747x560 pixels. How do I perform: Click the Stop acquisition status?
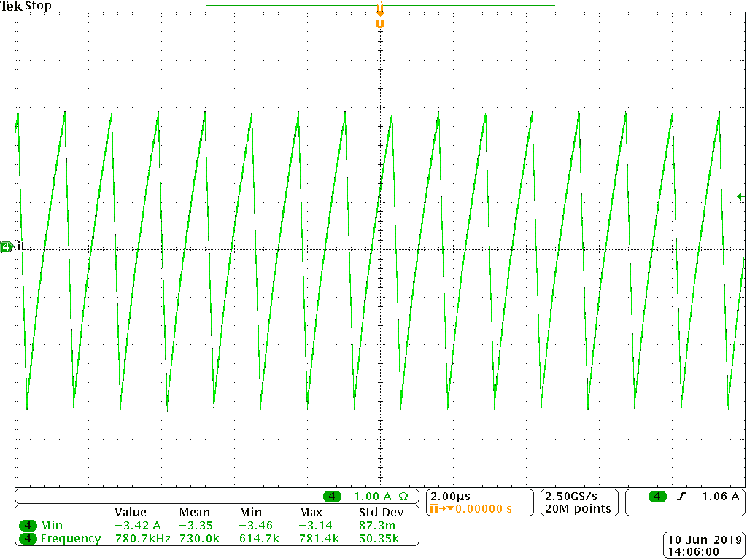pos(38,6)
